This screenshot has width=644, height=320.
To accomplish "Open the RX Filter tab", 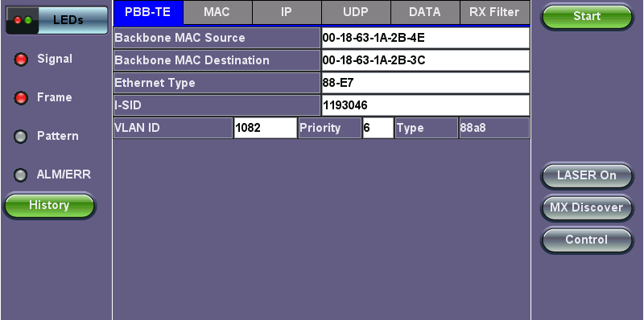I will click(494, 12).
